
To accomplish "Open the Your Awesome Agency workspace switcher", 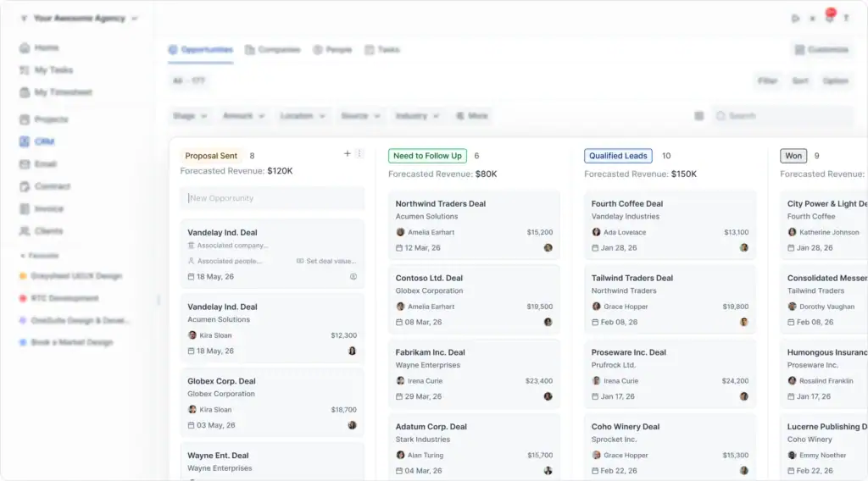I will coord(79,19).
